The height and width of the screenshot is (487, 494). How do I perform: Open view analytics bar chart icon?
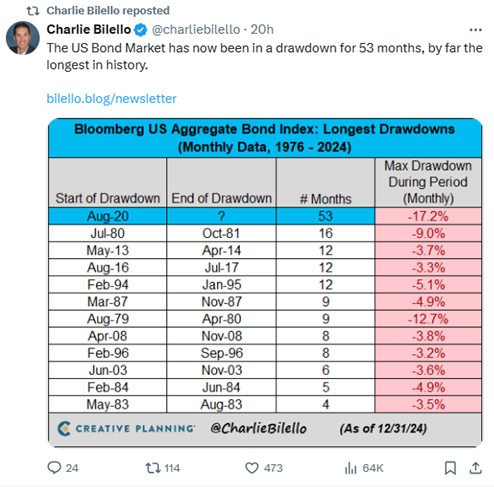(x=351, y=468)
